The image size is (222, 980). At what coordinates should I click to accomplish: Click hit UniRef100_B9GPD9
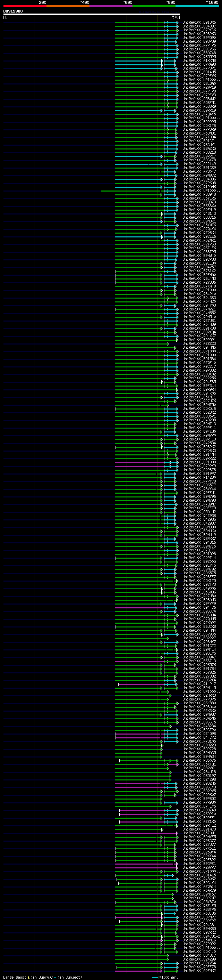(x=199, y=41)
